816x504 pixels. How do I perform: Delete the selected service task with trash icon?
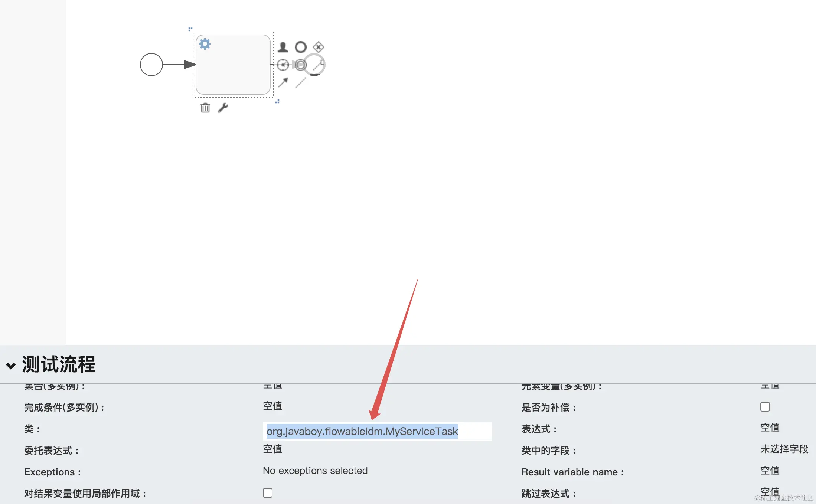205,108
